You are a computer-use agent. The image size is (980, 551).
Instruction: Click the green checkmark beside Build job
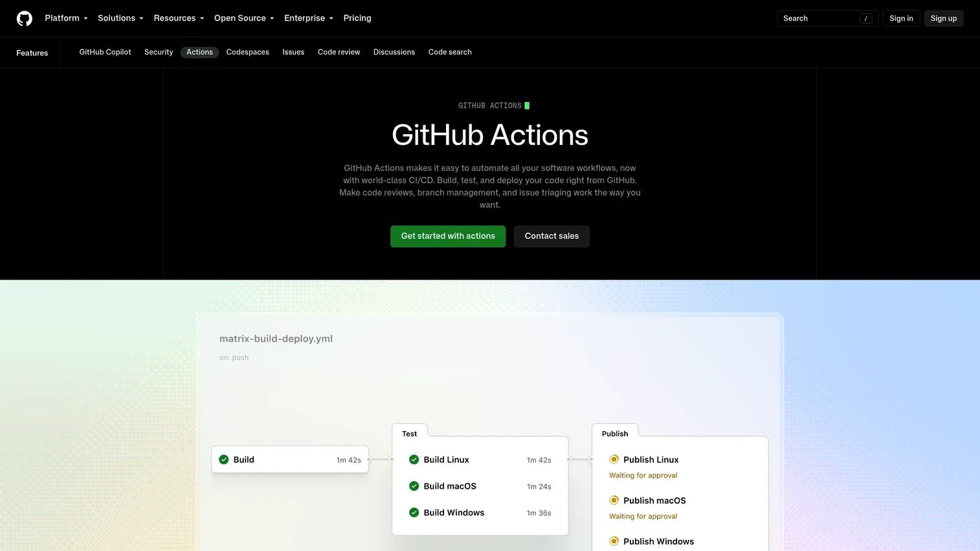(224, 460)
